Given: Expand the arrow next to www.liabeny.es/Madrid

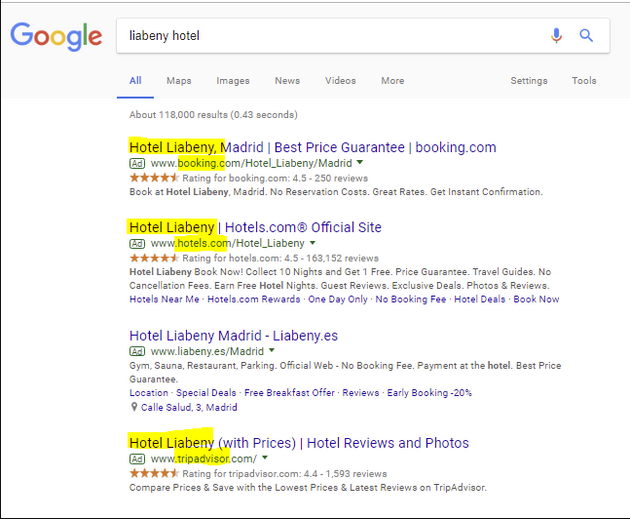Looking at the screenshot, I should (x=272, y=352).
